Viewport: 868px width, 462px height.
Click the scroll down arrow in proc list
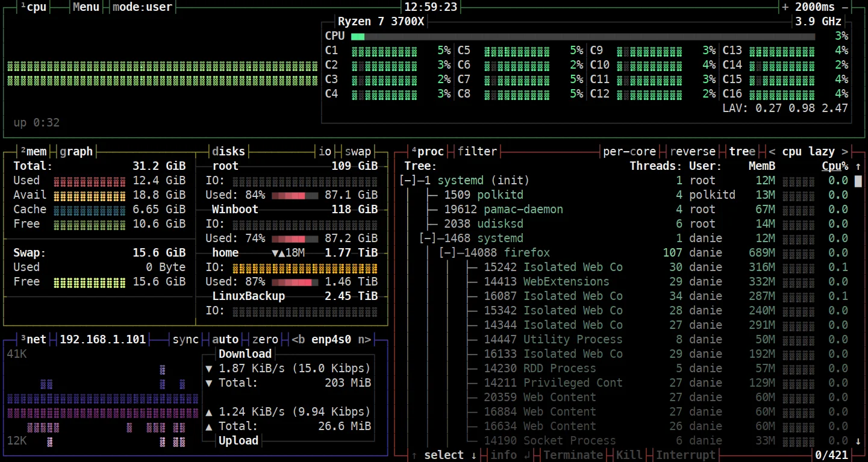tap(858, 441)
